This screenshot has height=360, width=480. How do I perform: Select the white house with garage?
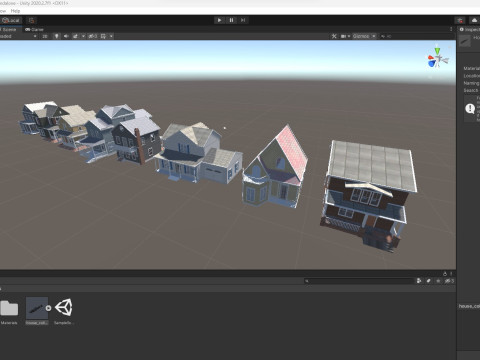pos(198,153)
